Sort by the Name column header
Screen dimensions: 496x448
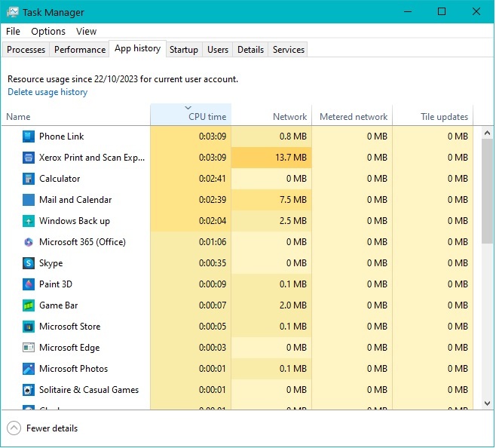click(76, 115)
